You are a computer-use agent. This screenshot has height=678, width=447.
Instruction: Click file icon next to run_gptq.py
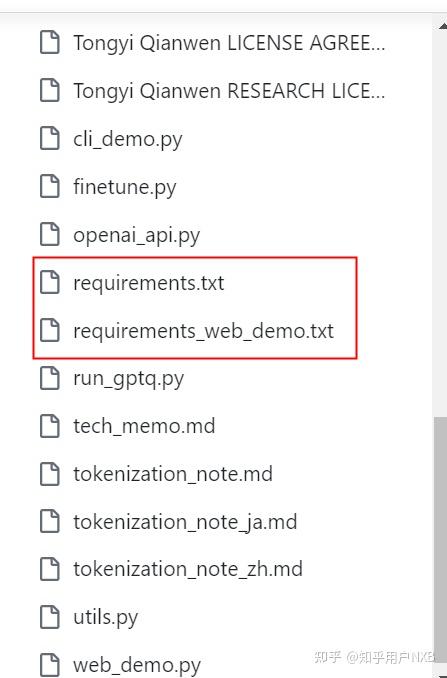[x=50, y=378]
